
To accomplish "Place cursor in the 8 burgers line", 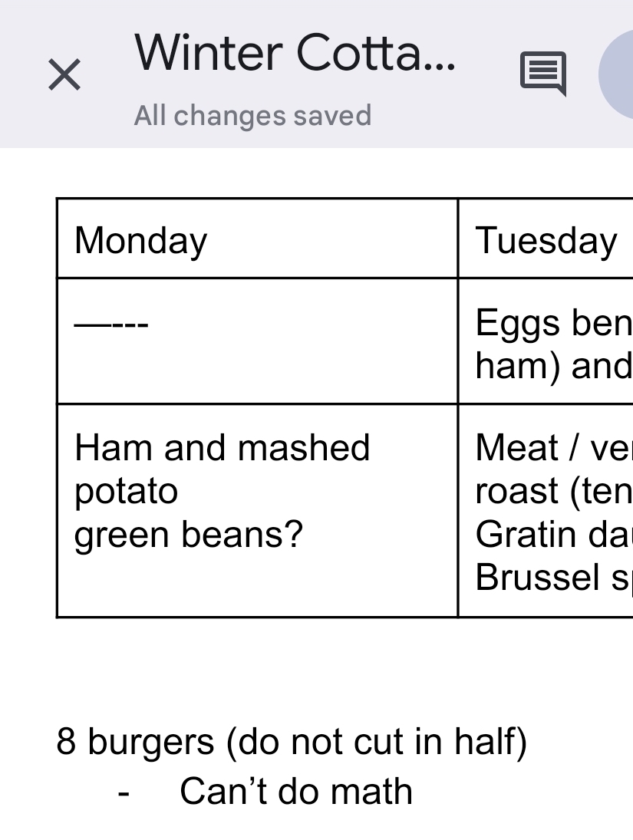I will (x=292, y=742).
